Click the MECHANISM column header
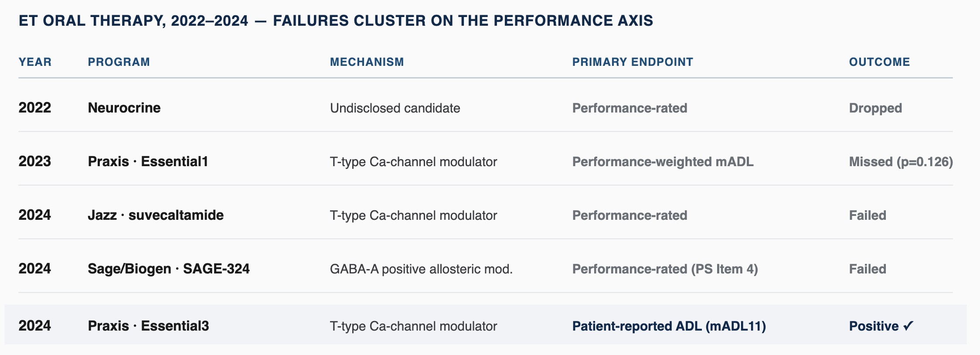The width and height of the screenshot is (980, 355). (x=367, y=62)
